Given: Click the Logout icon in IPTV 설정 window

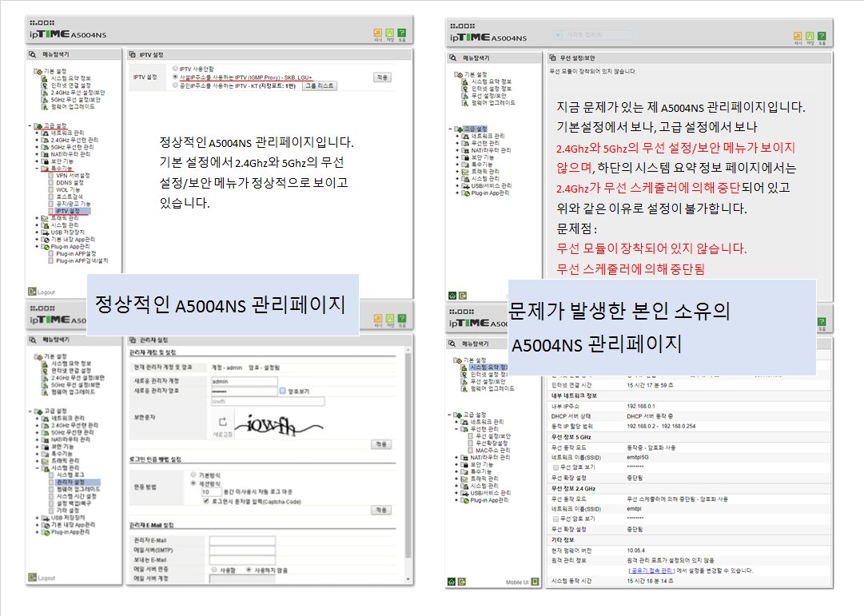Looking at the screenshot, I should tap(32, 292).
